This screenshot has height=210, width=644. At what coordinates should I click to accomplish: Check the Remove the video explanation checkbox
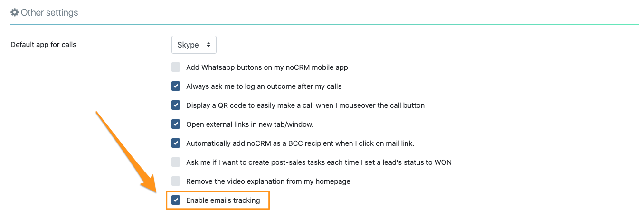176,181
